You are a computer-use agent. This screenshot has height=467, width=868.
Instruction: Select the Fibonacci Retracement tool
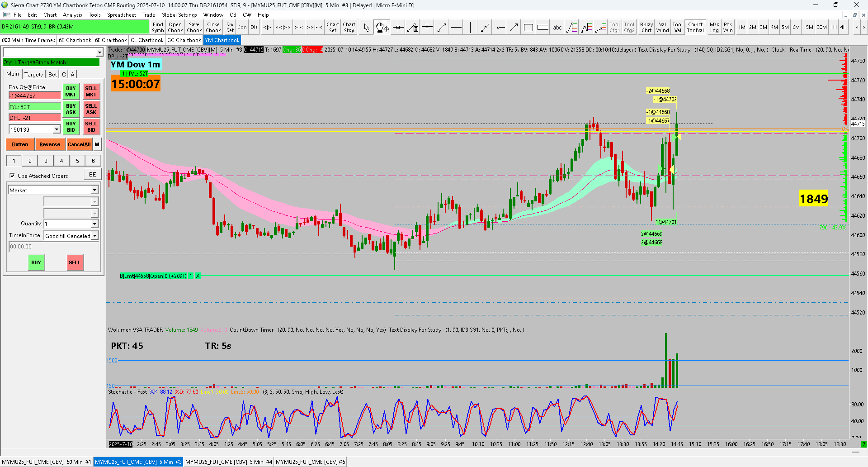point(572,28)
